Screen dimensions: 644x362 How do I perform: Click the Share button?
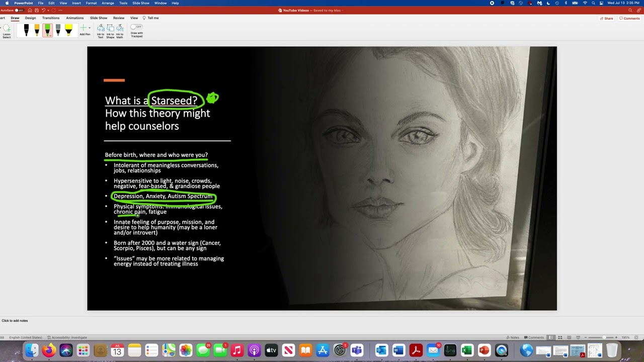pyautogui.click(x=606, y=18)
